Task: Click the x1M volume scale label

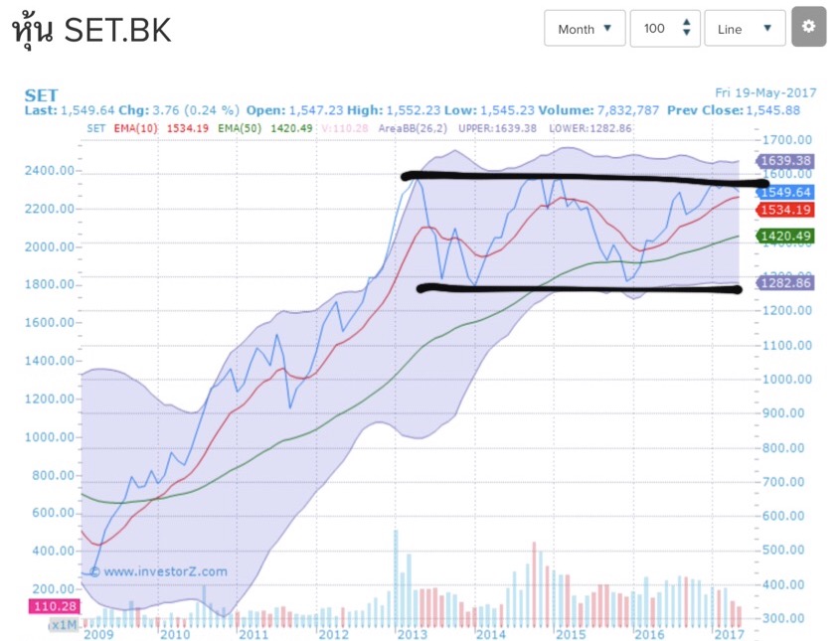Action: [x=64, y=625]
